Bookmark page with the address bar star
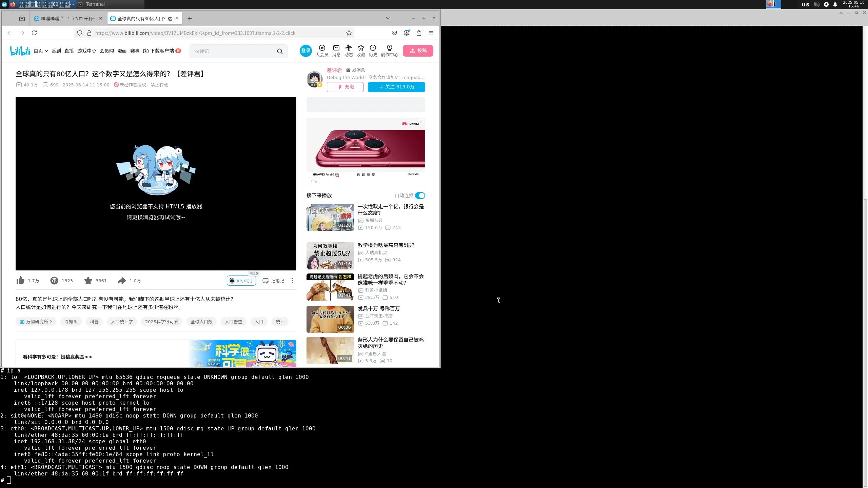The width and height of the screenshot is (868, 488). (x=349, y=33)
